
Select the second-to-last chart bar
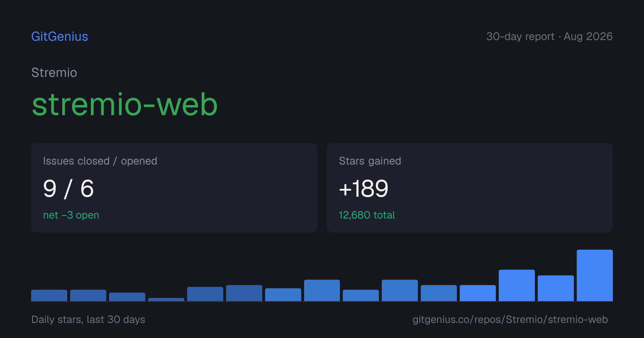[x=556, y=288]
